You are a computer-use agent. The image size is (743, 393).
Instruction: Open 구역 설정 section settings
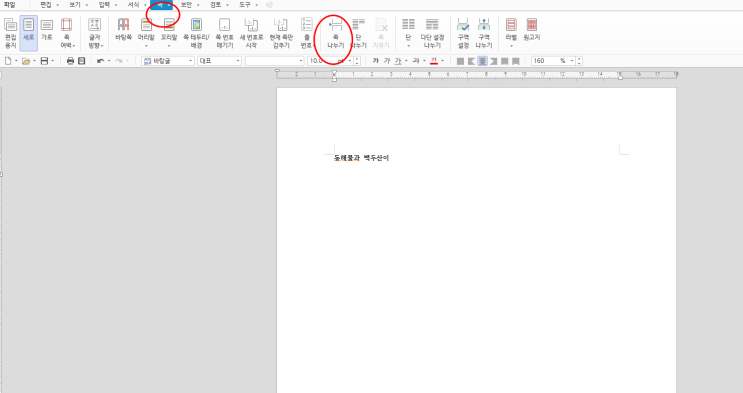pos(463,33)
